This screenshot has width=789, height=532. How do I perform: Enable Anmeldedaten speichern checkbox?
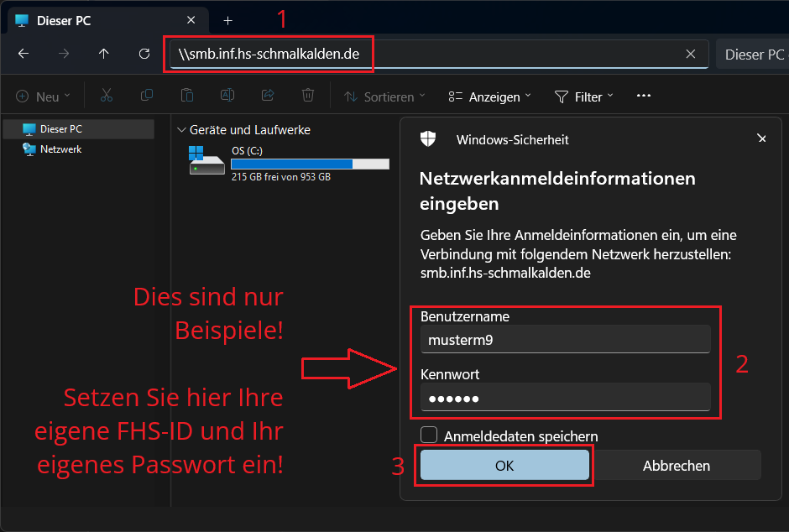[x=429, y=436]
